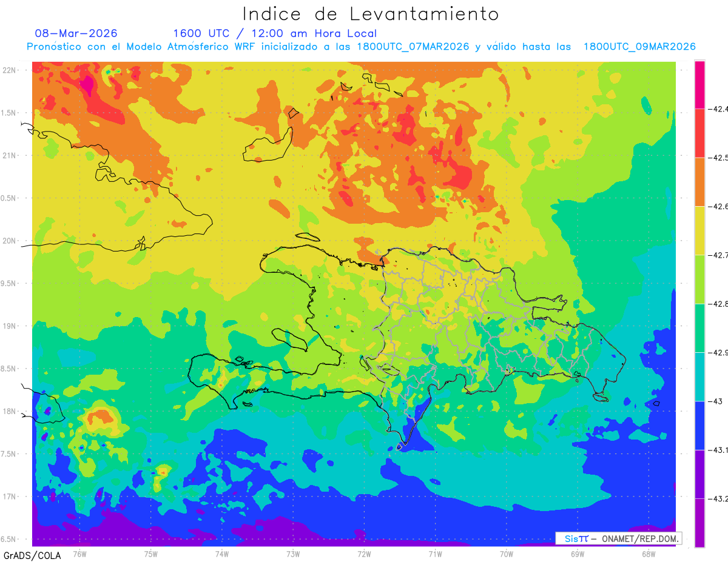This screenshot has height=562, width=728.
Task: Click the legend value '-43'
Action: [x=715, y=401]
